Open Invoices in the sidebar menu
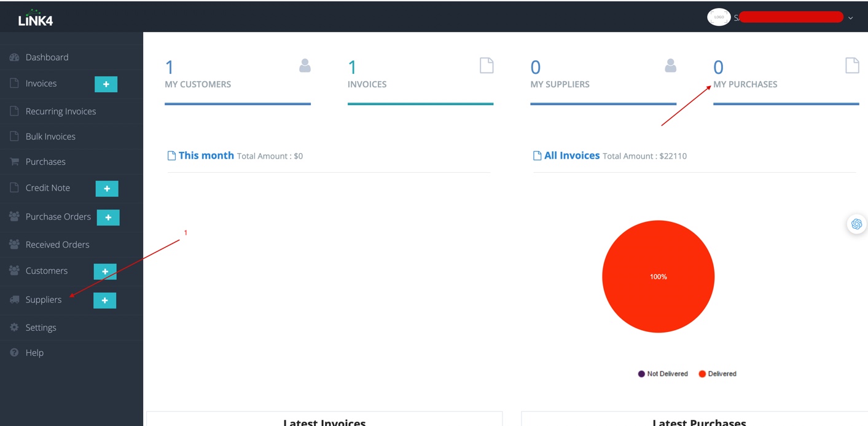868x426 pixels. [x=41, y=84]
